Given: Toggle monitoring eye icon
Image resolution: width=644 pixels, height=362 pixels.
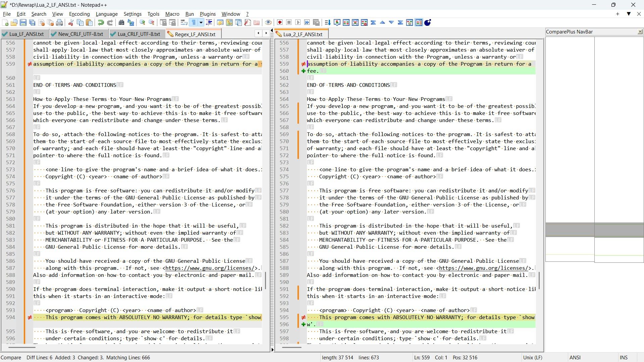Looking at the screenshot, I should [268, 22].
